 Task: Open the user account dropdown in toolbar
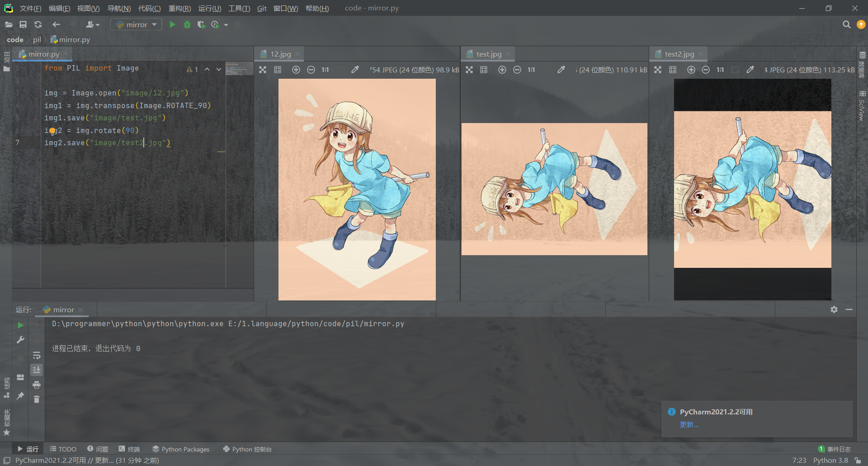[93, 25]
